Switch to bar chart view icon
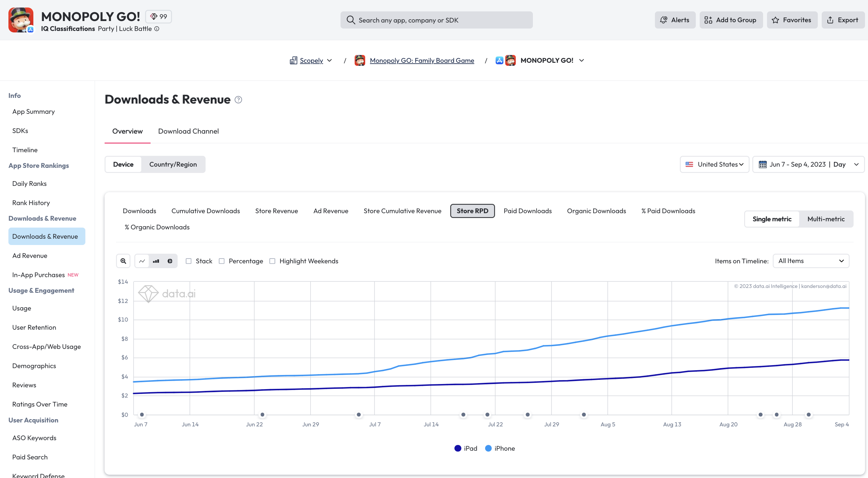 pos(156,261)
